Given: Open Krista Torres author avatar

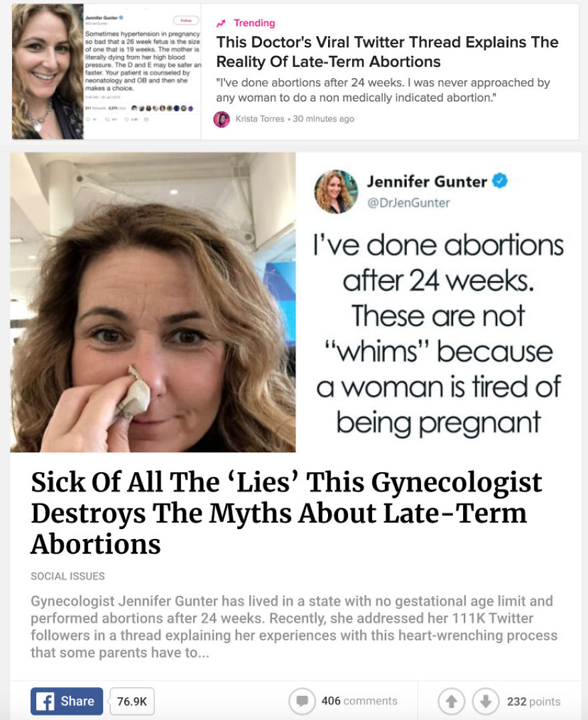Looking at the screenshot, I should point(222,119).
